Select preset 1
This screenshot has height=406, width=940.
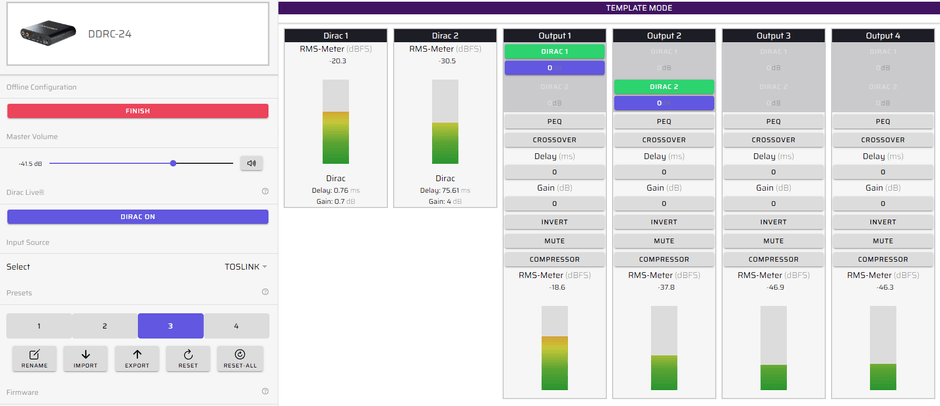[x=39, y=326]
